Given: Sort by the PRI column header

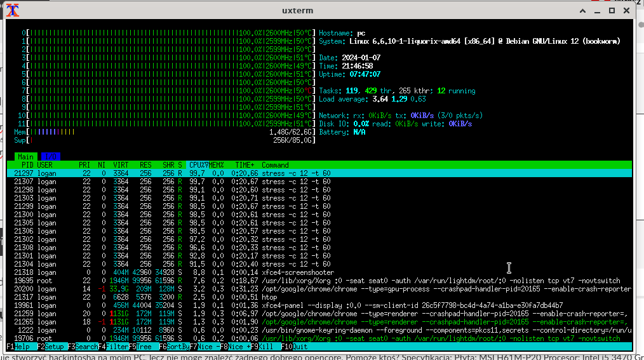Looking at the screenshot, I should pyautogui.click(x=84, y=165).
